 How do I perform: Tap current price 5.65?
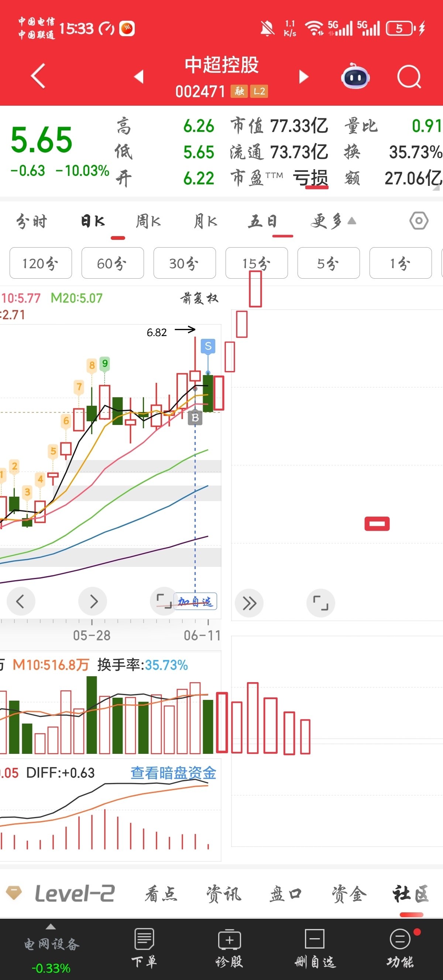tap(42, 140)
